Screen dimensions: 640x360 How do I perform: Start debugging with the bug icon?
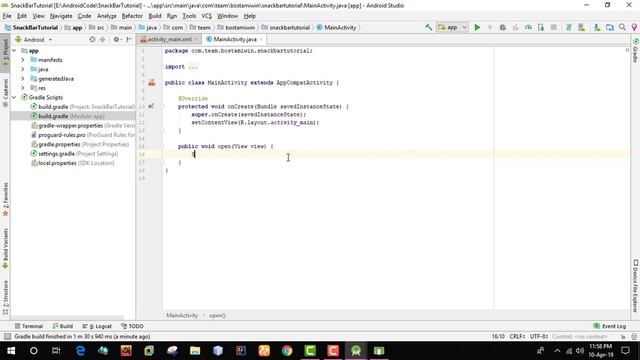[502, 27]
